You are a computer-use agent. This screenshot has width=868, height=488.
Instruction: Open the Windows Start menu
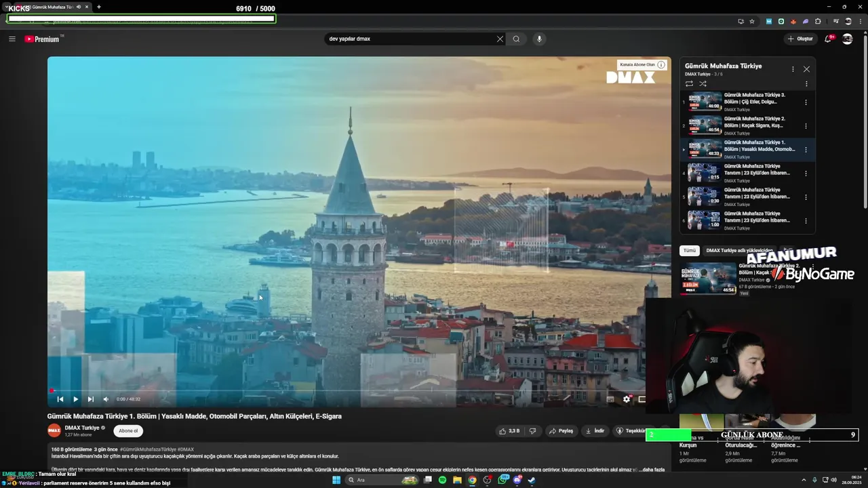(x=336, y=480)
